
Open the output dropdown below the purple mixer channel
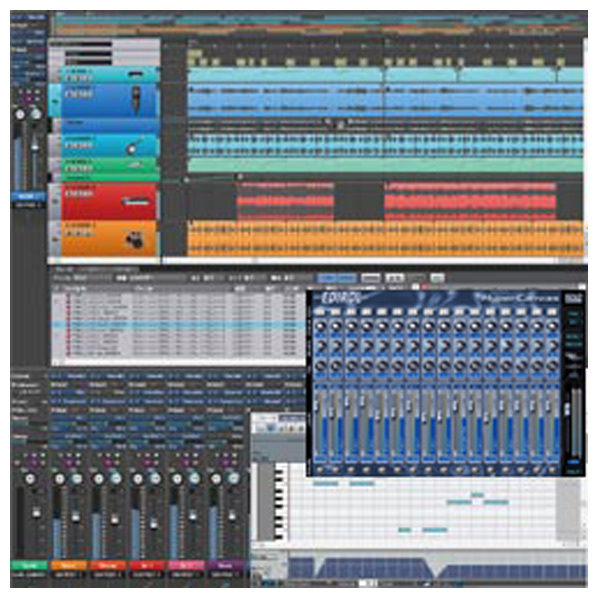point(225,574)
